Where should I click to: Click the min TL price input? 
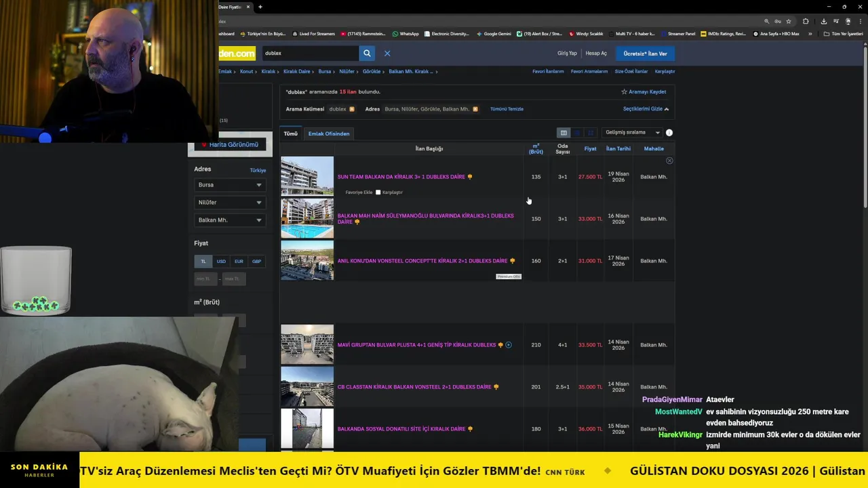(205, 279)
